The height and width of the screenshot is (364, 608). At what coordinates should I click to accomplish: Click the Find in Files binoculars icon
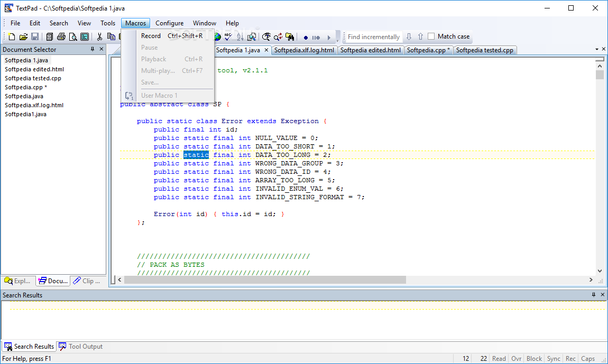(290, 36)
